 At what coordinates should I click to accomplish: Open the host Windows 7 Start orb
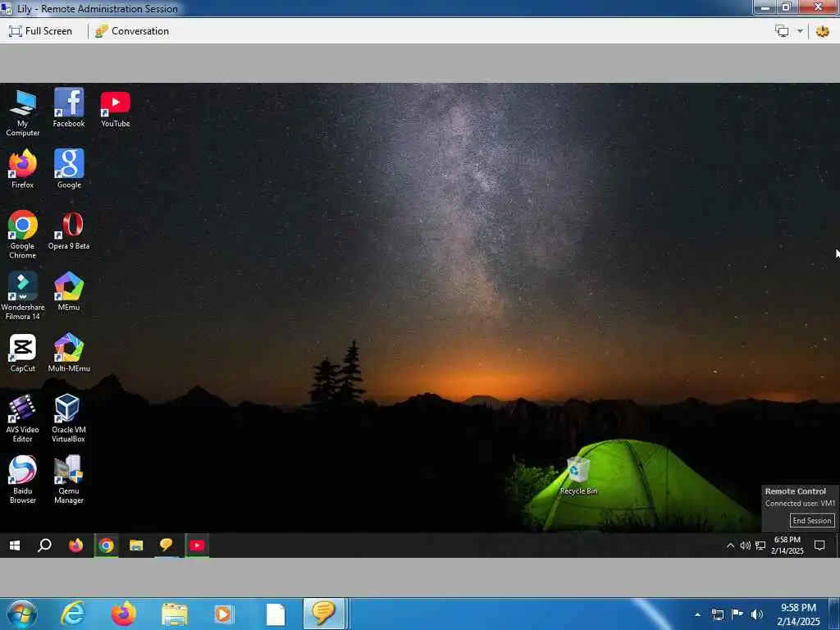tap(22, 614)
